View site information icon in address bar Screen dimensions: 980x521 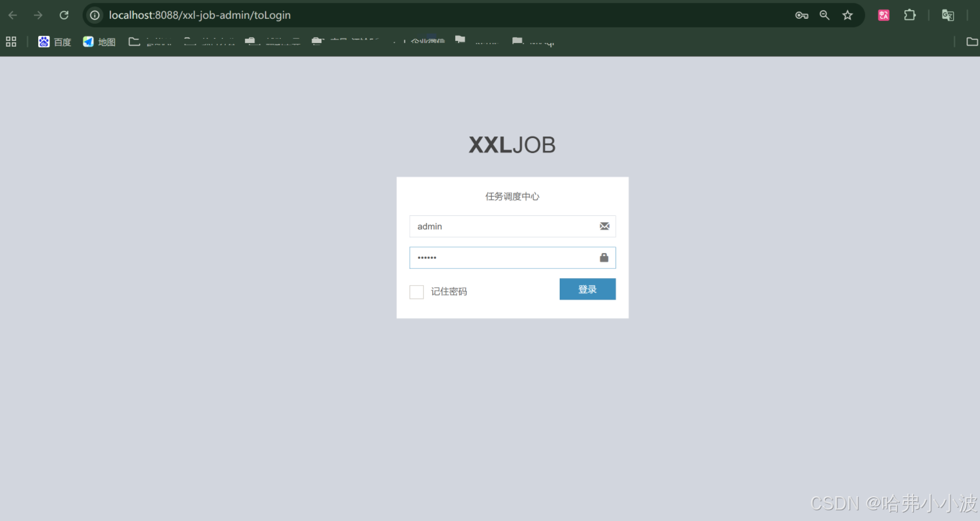tap(95, 15)
